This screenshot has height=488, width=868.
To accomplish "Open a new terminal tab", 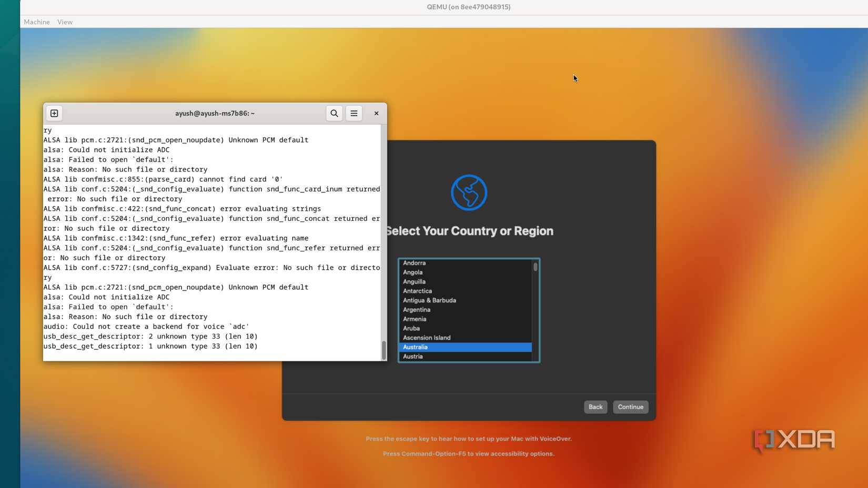I will click(54, 113).
